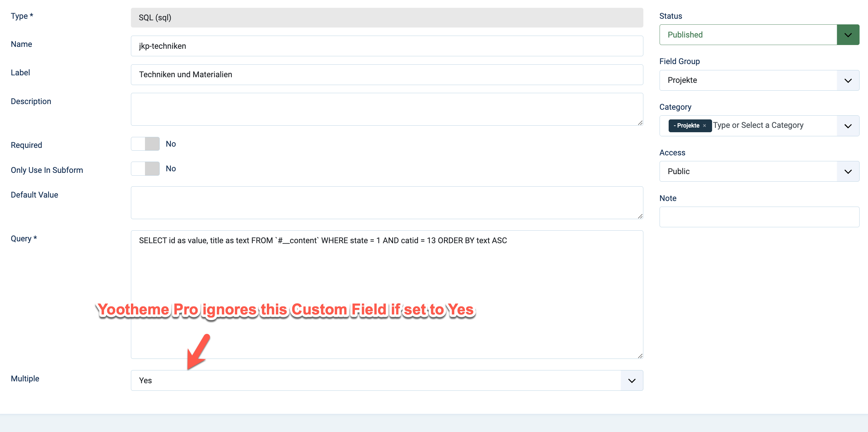Screen dimensions: 868x432
Task: Toggle the Only Use In Subform switch
Action: click(145, 168)
